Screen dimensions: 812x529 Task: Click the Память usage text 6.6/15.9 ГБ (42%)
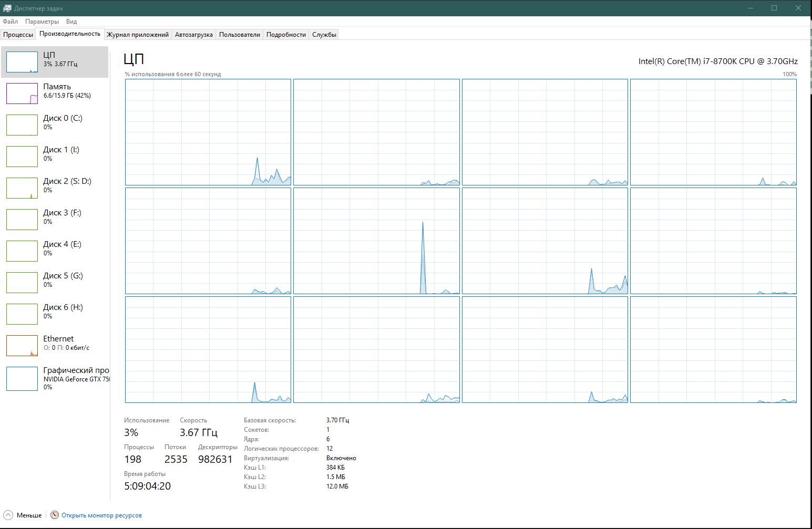tap(67, 96)
